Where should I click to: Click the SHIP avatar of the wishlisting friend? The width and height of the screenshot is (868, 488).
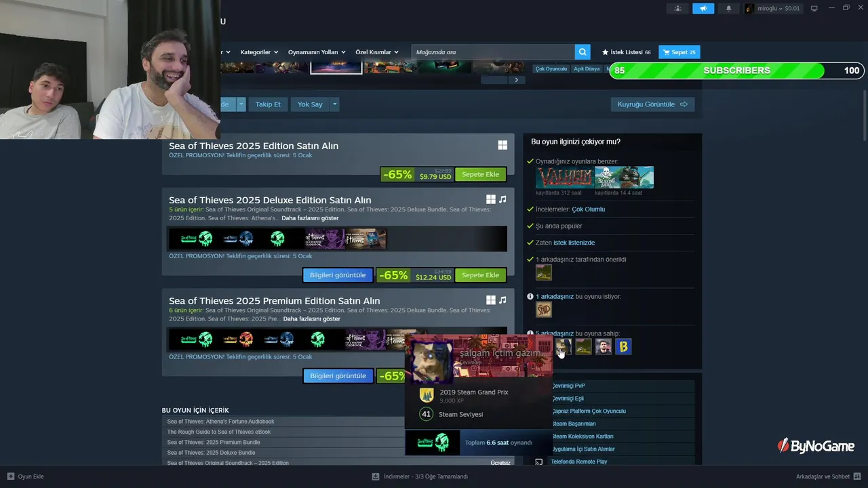[544, 310]
